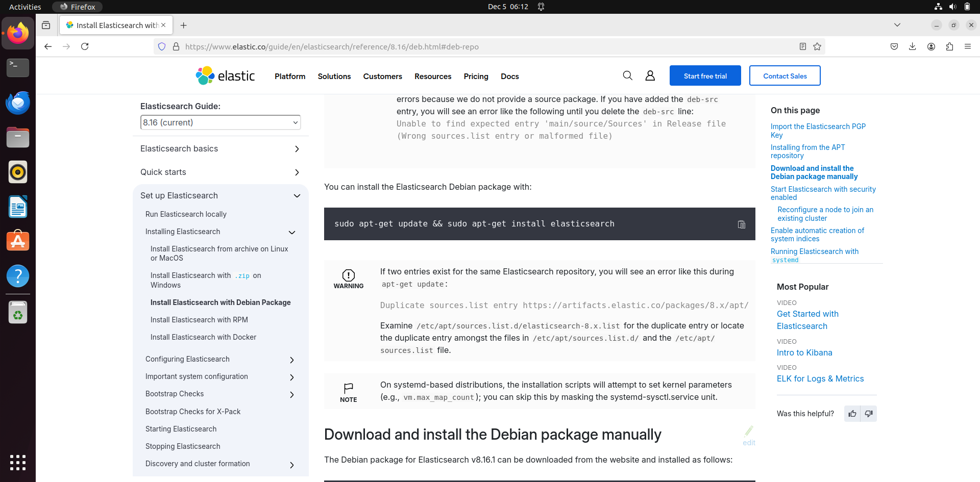This screenshot has width=980, height=482.
Task: Open Ubuntu Software from the dock
Action: pyautogui.click(x=18, y=241)
